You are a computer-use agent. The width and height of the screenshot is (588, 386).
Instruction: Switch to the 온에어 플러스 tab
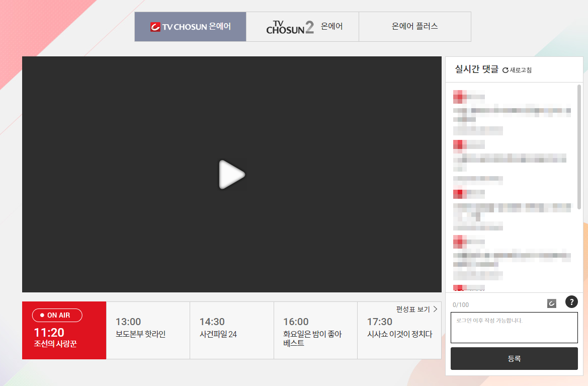pyautogui.click(x=414, y=26)
